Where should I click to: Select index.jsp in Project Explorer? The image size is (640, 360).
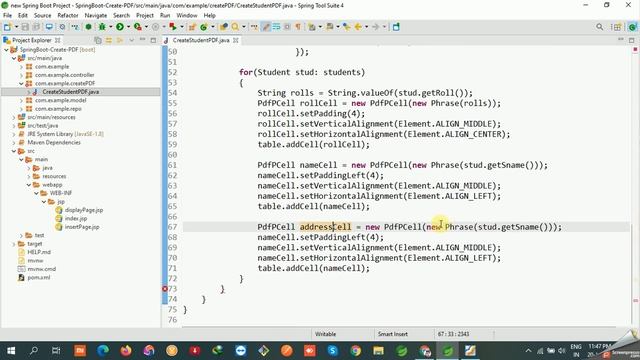pos(76,218)
